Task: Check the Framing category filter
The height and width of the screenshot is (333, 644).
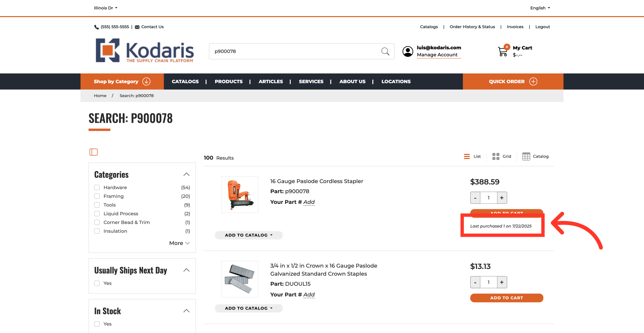Action: [97, 196]
